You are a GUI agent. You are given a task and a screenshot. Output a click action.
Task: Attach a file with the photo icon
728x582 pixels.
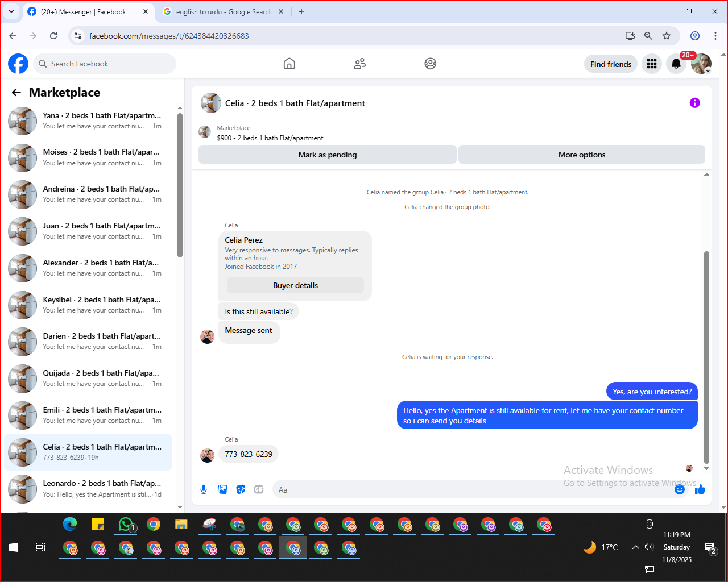(222, 489)
